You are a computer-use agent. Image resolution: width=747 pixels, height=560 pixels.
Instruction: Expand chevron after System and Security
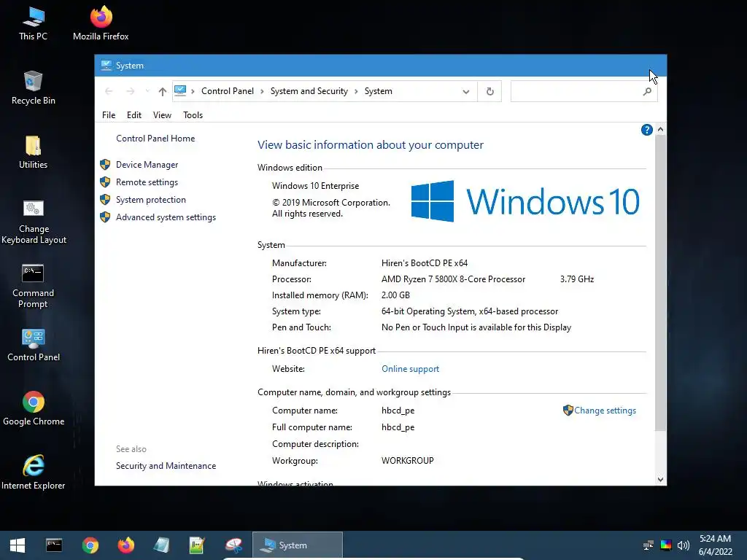click(356, 91)
